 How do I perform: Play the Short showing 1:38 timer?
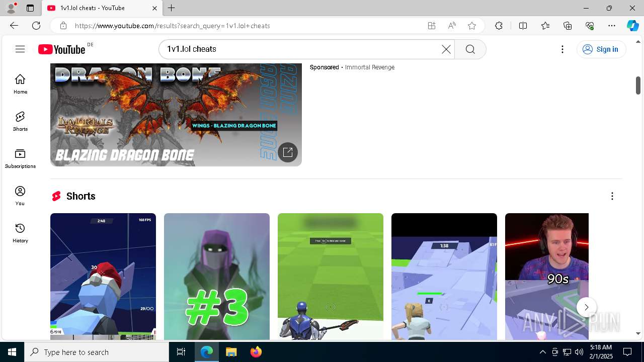click(444, 277)
